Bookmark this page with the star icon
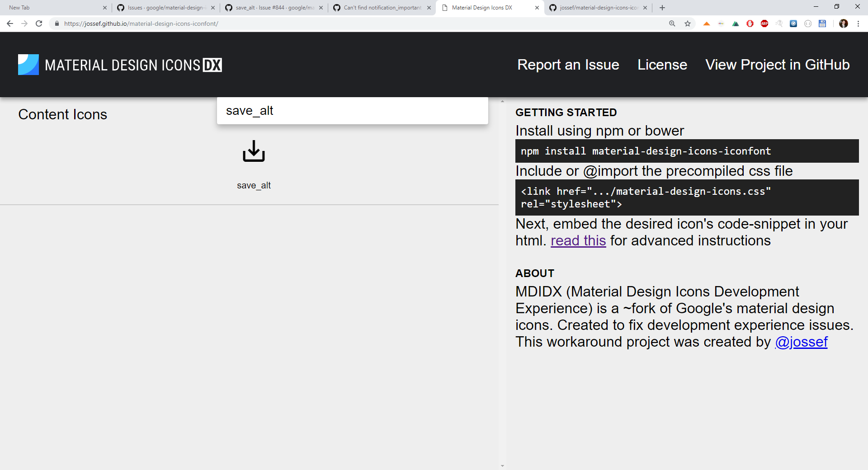The image size is (868, 470). [688, 23]
